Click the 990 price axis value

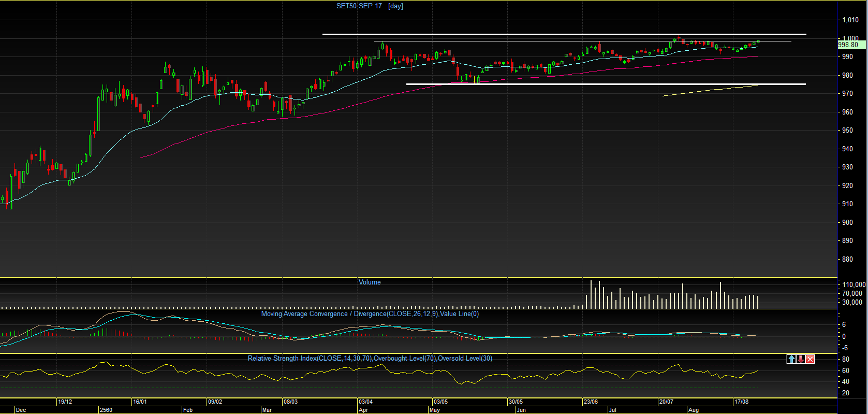coord(847,57)
